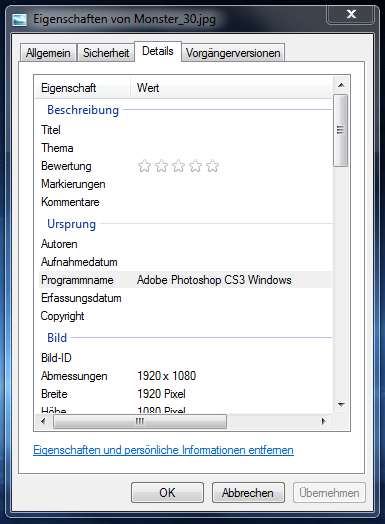Open the Vorgängerversionen tab

coord(233,53)
